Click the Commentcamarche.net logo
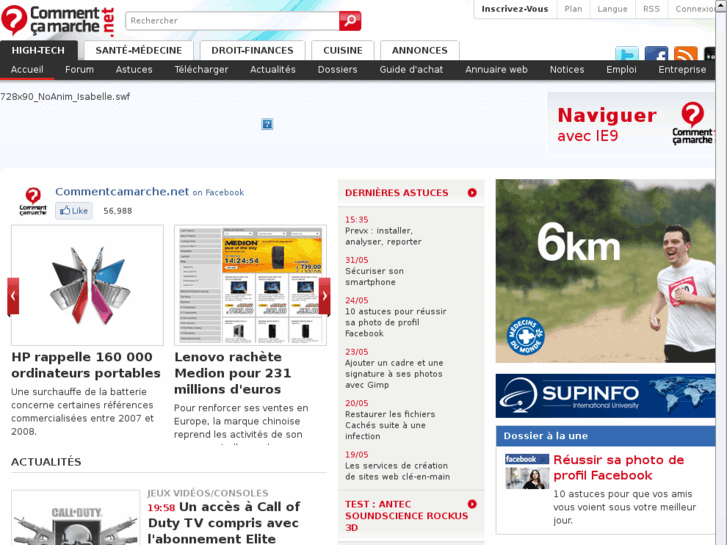The width and height of the screenshot is (727, 545). click(57, 21)
